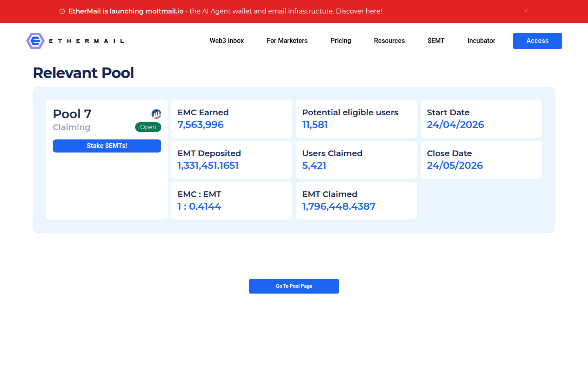Click the EtherMail hexagon logo
The image size is (588, 368).
(x=36, y=41)
